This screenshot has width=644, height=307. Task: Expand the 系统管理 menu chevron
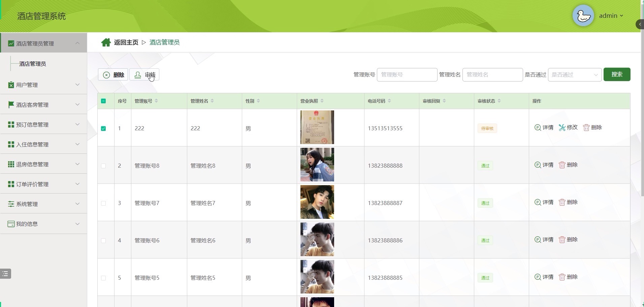77,204
